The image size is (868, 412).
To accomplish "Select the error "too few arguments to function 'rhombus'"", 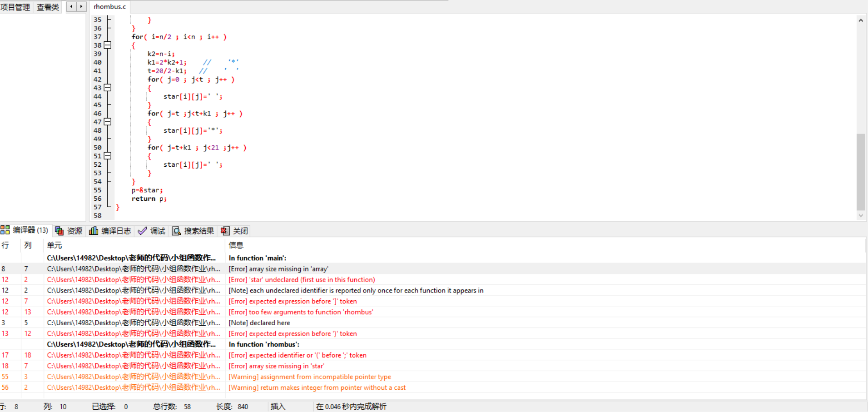I will pos(432,312).
